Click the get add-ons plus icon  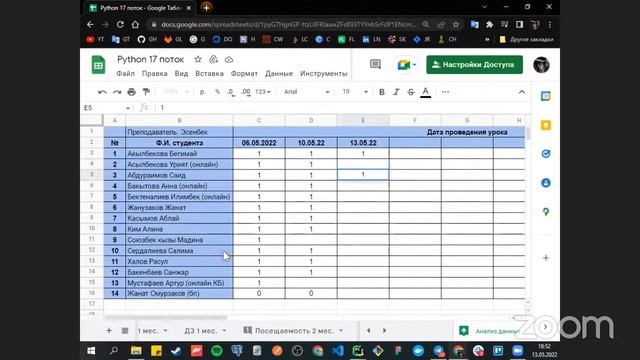tap(546, 258)
